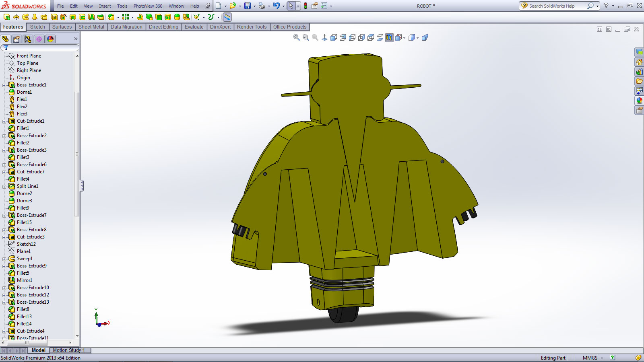Click the New document icon
Screen dimensions: 644x362
tap(218, 6)
